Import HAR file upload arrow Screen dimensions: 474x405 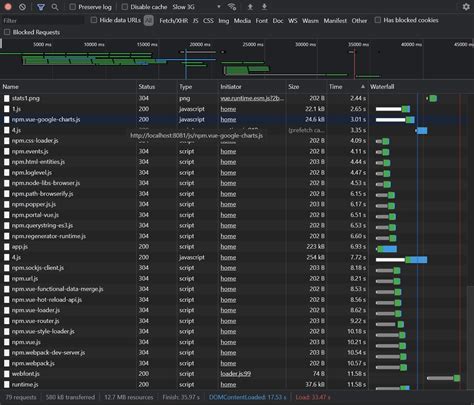tap(250, 7)
